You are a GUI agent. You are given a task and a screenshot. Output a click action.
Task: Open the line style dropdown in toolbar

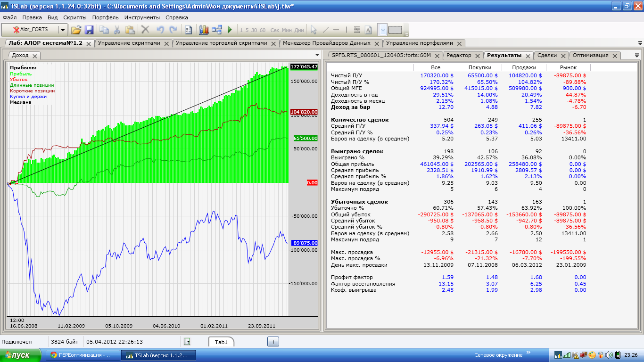coord(382,30)
